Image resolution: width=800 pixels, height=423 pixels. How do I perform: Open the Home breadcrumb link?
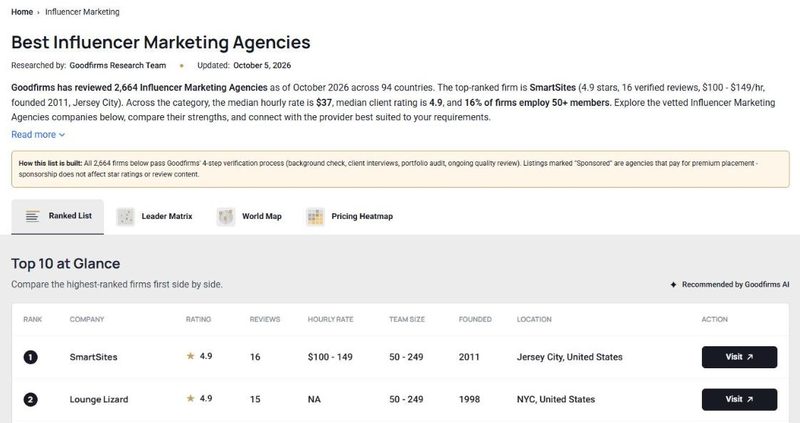click(22, 12)
